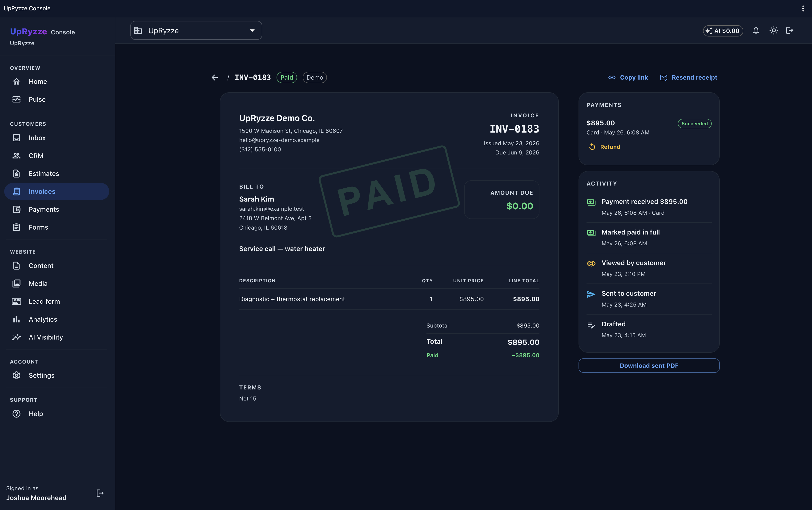Open the Inbox tray icon

[x=16, y=138]
